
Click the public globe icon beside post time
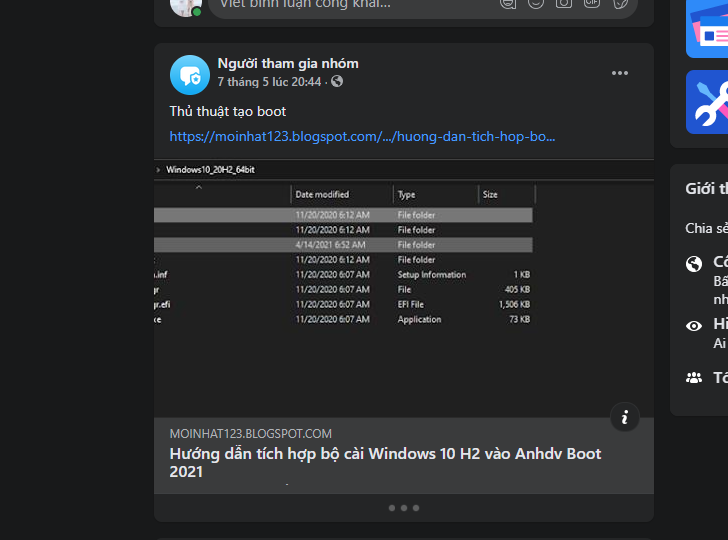337,81
